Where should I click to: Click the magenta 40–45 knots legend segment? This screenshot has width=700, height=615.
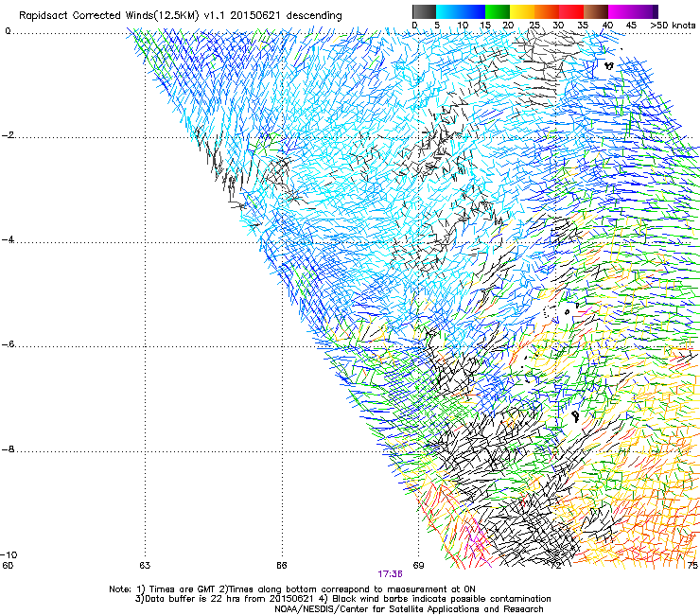(x=621, y=11)
